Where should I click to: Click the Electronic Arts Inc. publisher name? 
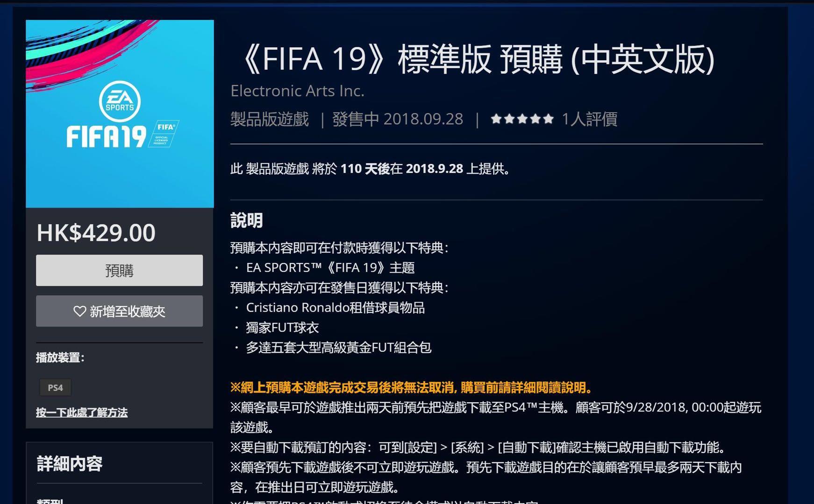pyautogui.click(x=297, y=91)
